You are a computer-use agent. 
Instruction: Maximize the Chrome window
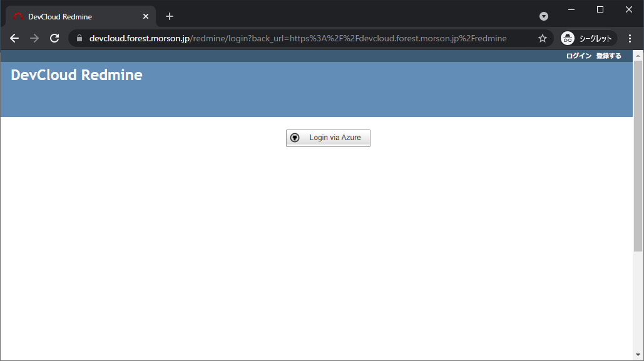[x=600, y=9]
